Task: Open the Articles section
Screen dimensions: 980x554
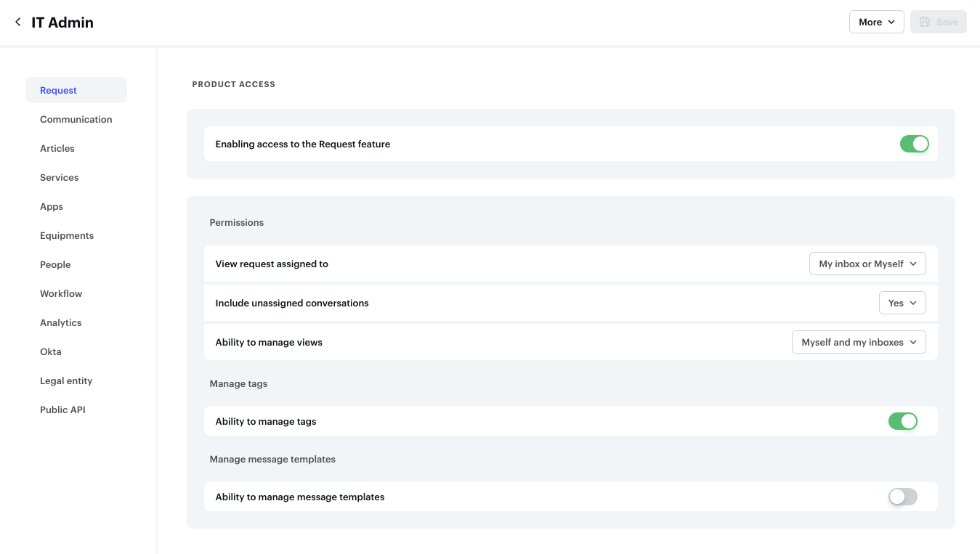Action: 57,149
